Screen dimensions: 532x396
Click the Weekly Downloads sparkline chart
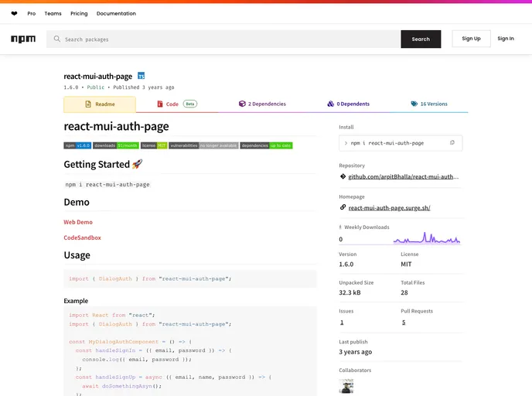click(x=427, y=238)
